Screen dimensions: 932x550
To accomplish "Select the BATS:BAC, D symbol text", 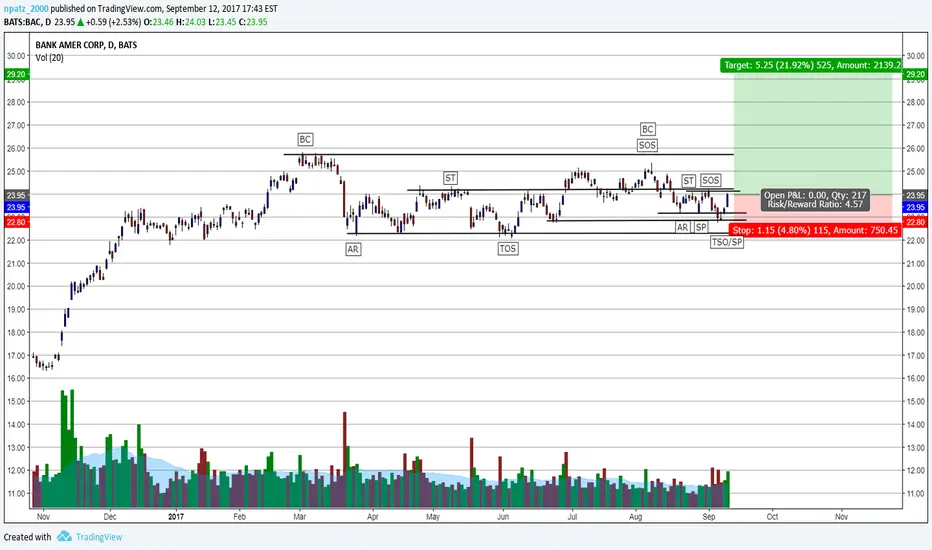I will [28, 22].
